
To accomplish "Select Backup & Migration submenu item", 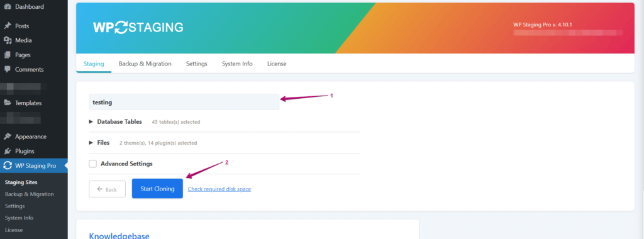I will point(30,194).
